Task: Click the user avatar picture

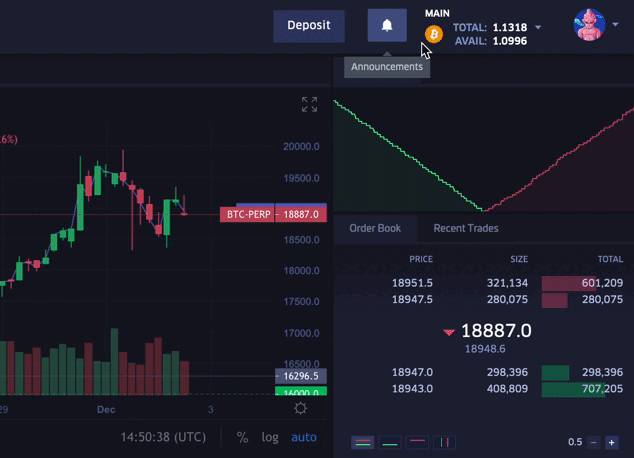Action: [x=590, y=25]
